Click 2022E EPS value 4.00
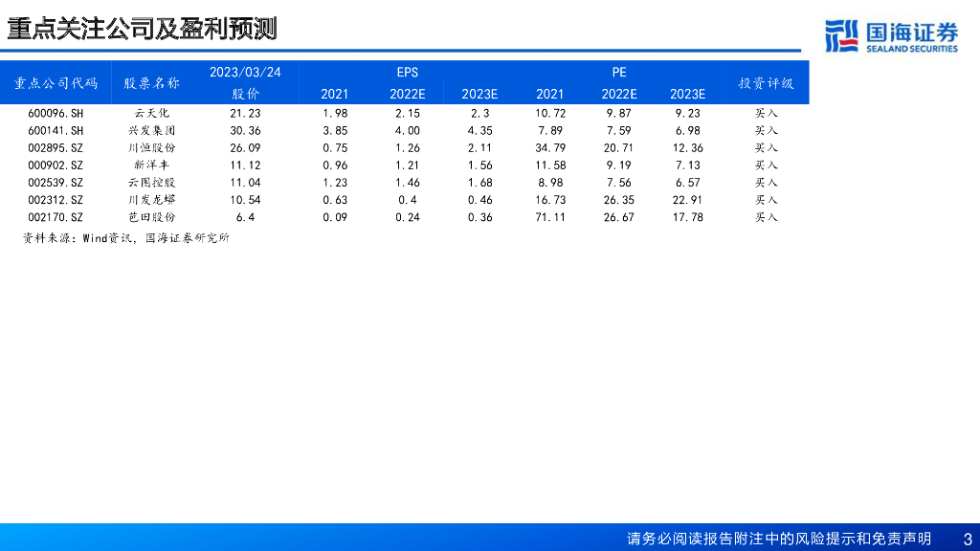The image size is (980, 551). (x=408, y=130)
